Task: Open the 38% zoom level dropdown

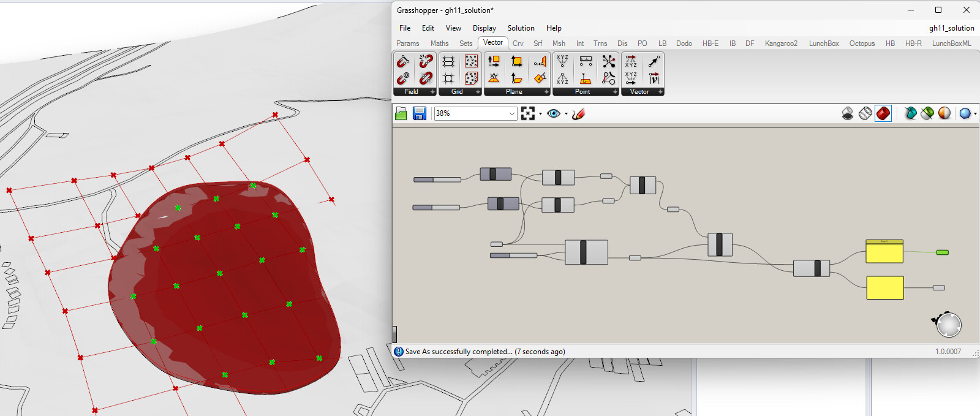Action: 512,113
